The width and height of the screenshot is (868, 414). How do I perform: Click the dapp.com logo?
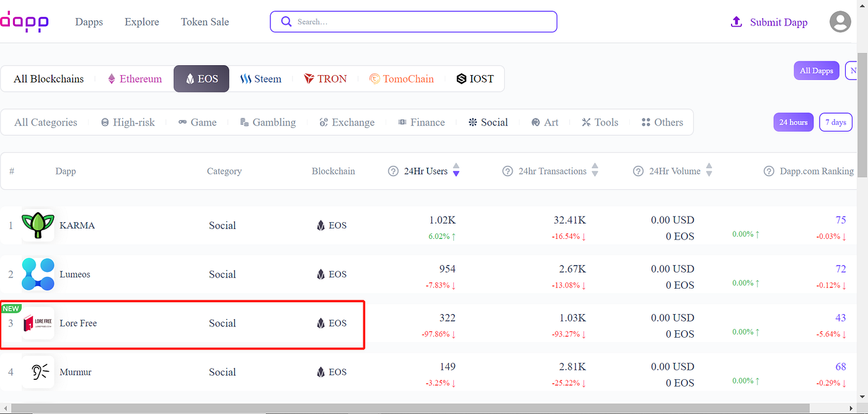point(25,21)
